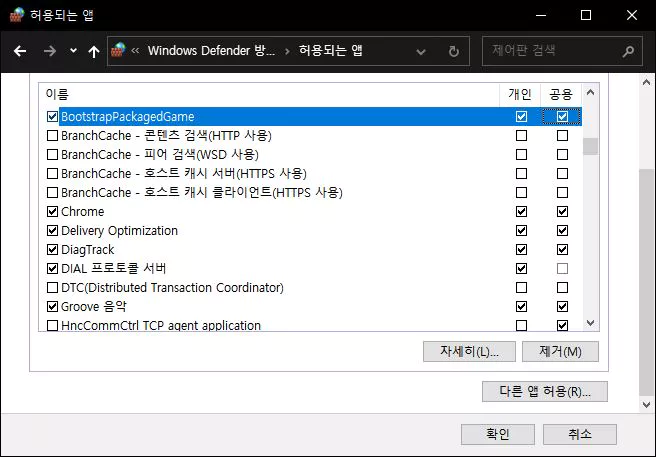Click 다른 앱 허용(R)... button
The width and height of the screenshot is (656, 457).
point(545,391)
